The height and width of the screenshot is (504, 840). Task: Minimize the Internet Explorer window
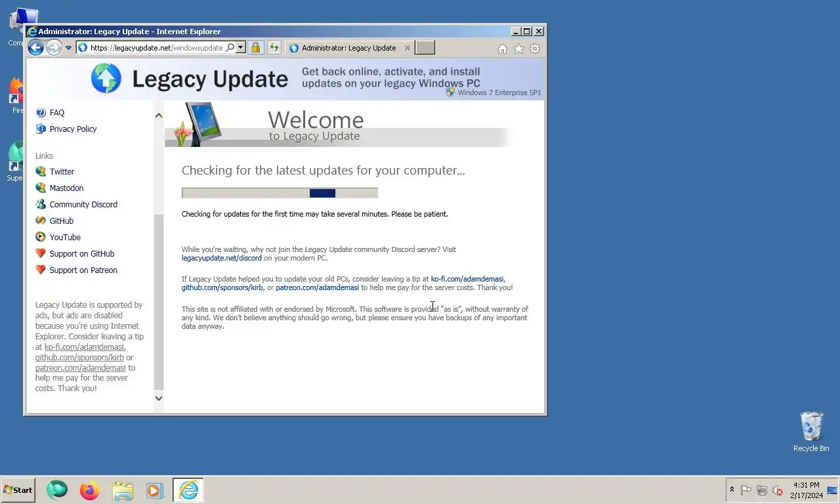tap(516, 31)
